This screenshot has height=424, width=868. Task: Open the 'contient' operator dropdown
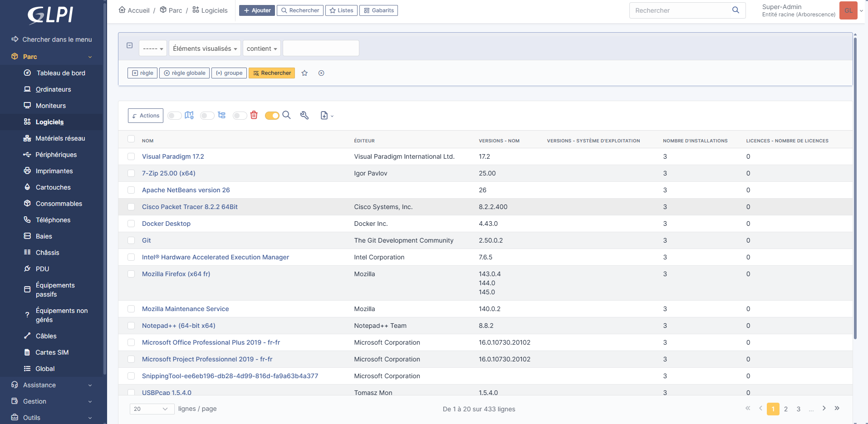262,49
